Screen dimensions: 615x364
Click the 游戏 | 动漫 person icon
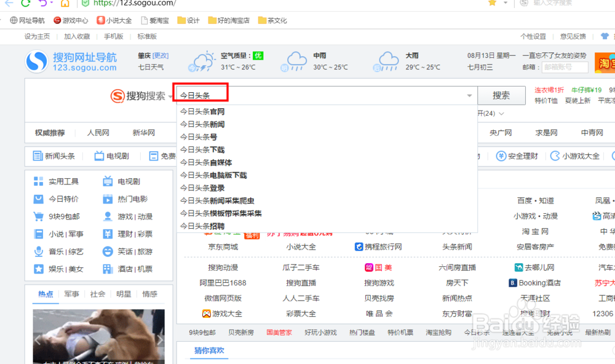click(x=108, y=216)
